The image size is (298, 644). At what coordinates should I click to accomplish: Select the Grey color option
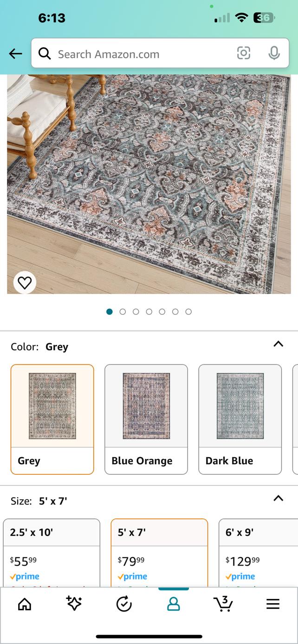coord(52,419)
